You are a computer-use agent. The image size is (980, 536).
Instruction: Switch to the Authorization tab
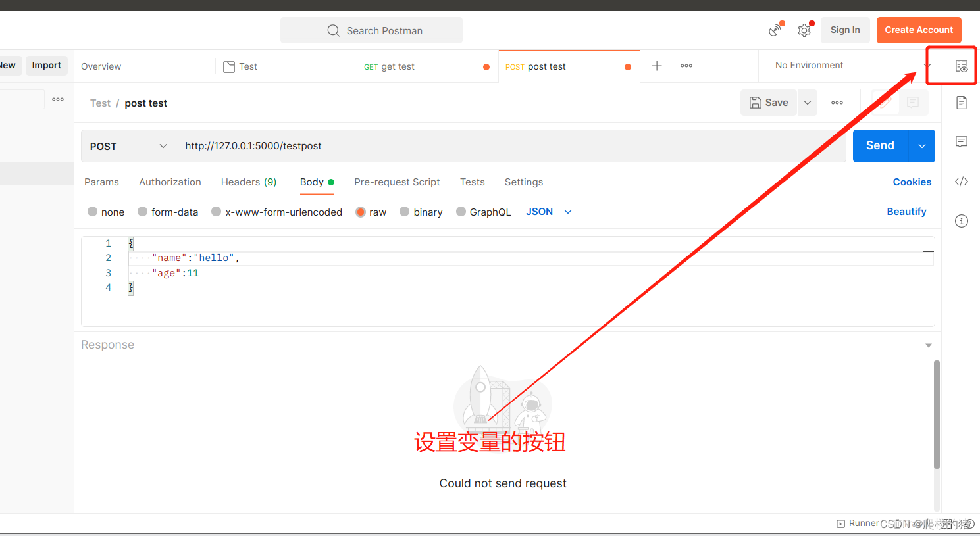pyautogui.click(x=170, y=182)
